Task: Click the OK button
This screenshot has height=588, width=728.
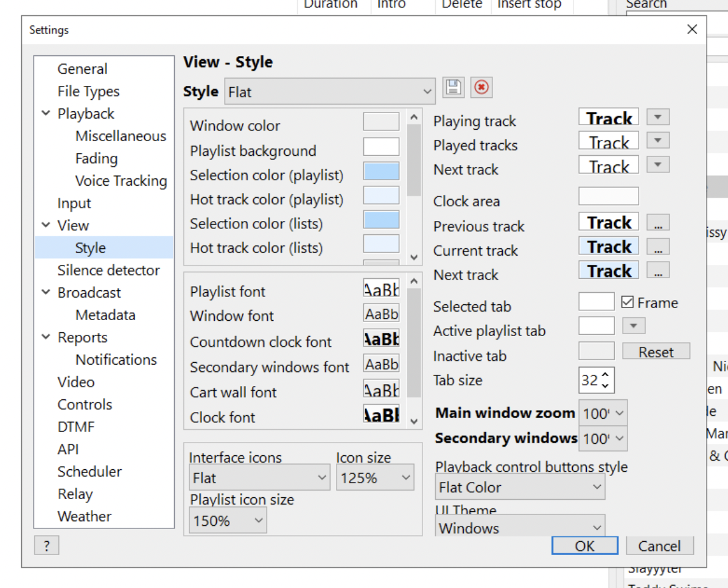Action: point(584,546)
